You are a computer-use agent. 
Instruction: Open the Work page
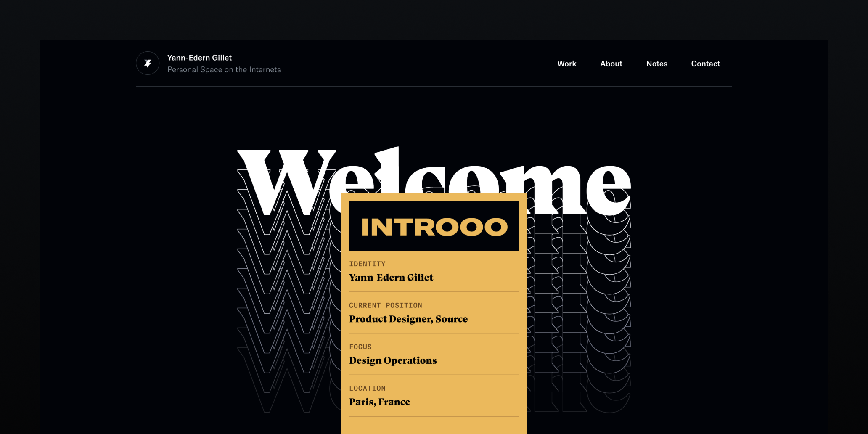pos(566,64)
